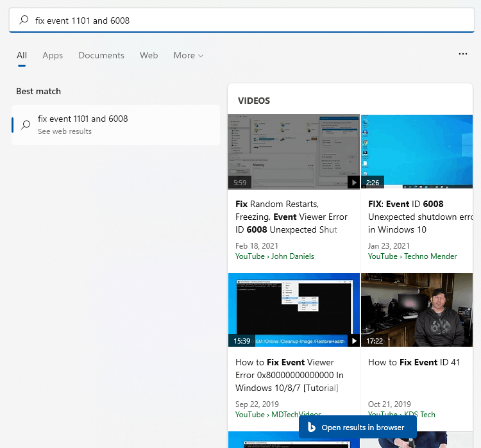Open best match 'fix event 1101 and 6008'
Viewport: 481px width, 448px height.
115,125
